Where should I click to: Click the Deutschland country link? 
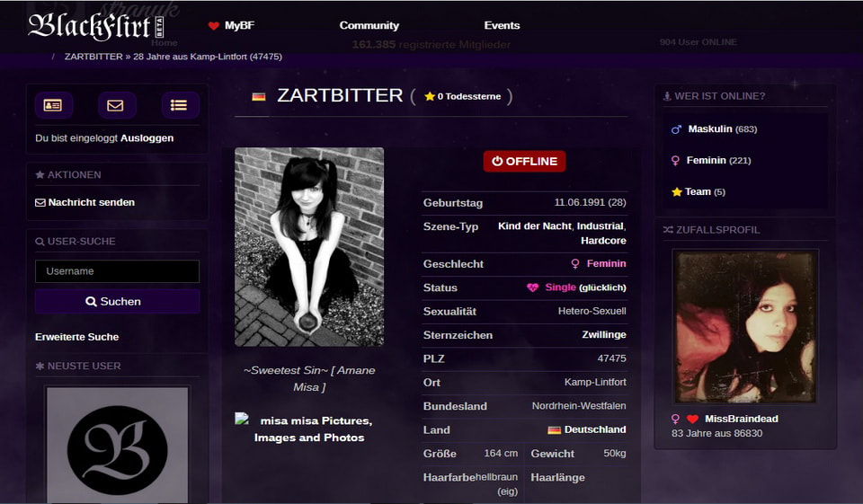coord(595,429)
